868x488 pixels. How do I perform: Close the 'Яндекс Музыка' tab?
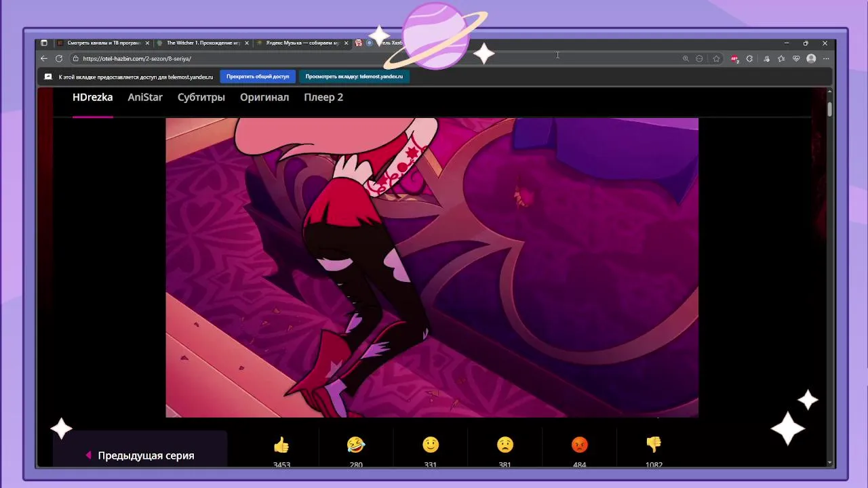click(x=347, y=43)
